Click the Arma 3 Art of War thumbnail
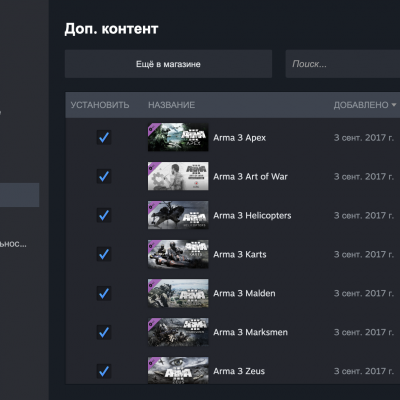Screen dimensions: 400x400 pyautogui.click(x=178, y=176)
